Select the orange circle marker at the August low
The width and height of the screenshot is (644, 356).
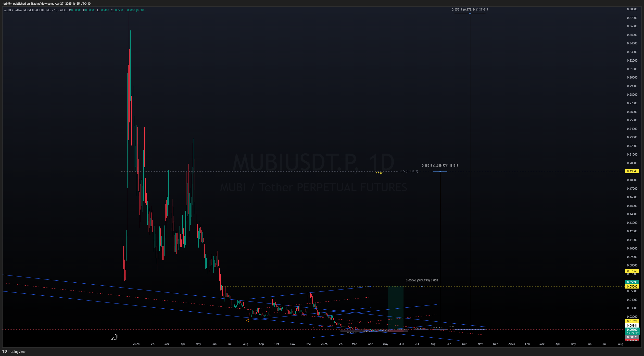pos(248,320)
